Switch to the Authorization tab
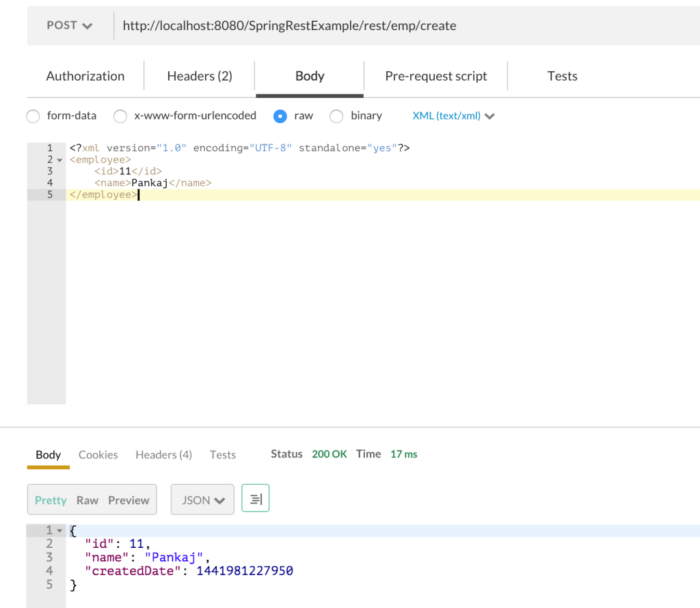700x608 pixels. pos(85,76)
